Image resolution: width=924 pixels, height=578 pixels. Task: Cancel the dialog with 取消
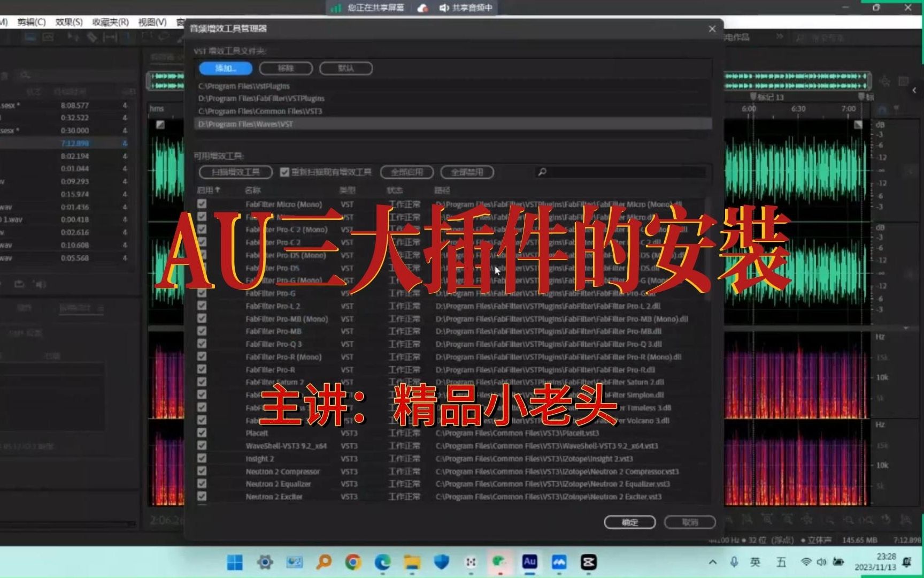point(690,522)
